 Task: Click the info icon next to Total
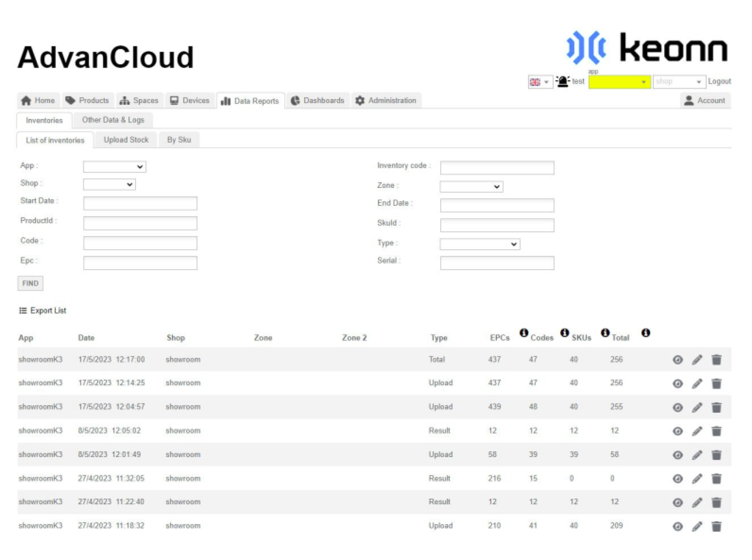(646, 333)
